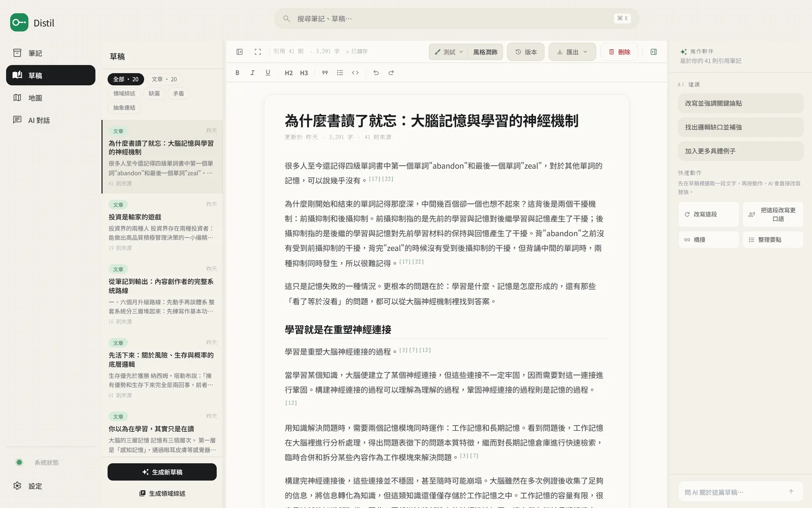Select the 全部 · 20 filter chip
Screen dimensions: 812x508
(126, 79)
